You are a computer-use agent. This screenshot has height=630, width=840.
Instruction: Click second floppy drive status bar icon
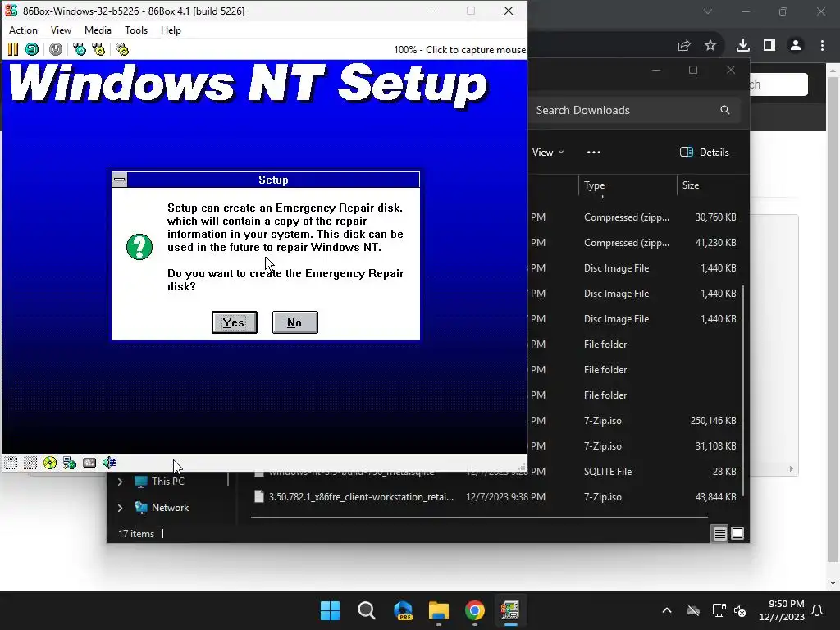(x=30, y=463)
